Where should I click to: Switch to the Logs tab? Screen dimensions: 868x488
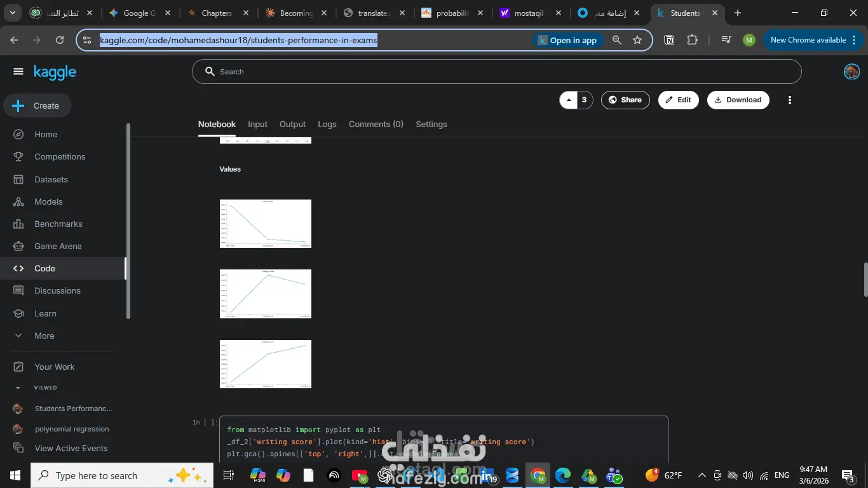pyautogui.click(x=327, y=124)
